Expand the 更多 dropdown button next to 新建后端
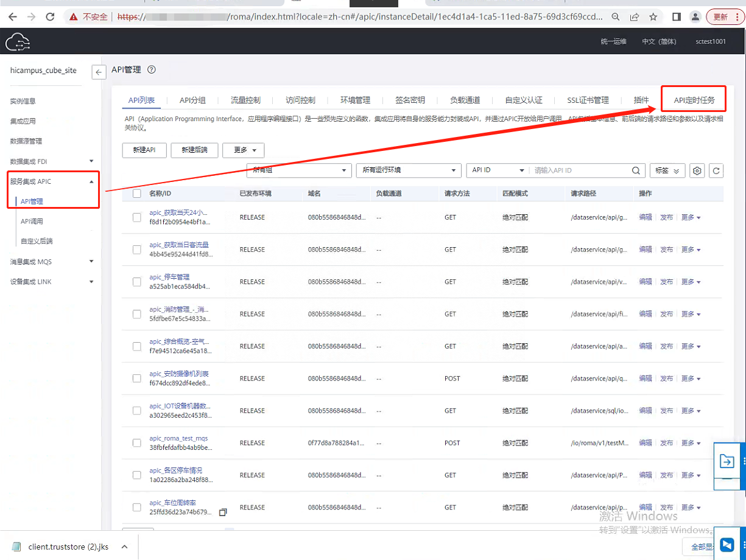The image size is (746, 560). tap(243, 150)
